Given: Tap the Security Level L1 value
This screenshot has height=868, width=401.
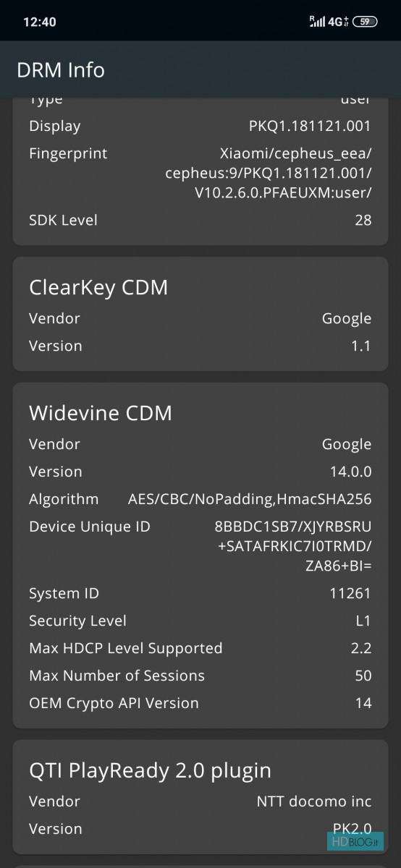Looking at the screenshot, I should (363, 621).
